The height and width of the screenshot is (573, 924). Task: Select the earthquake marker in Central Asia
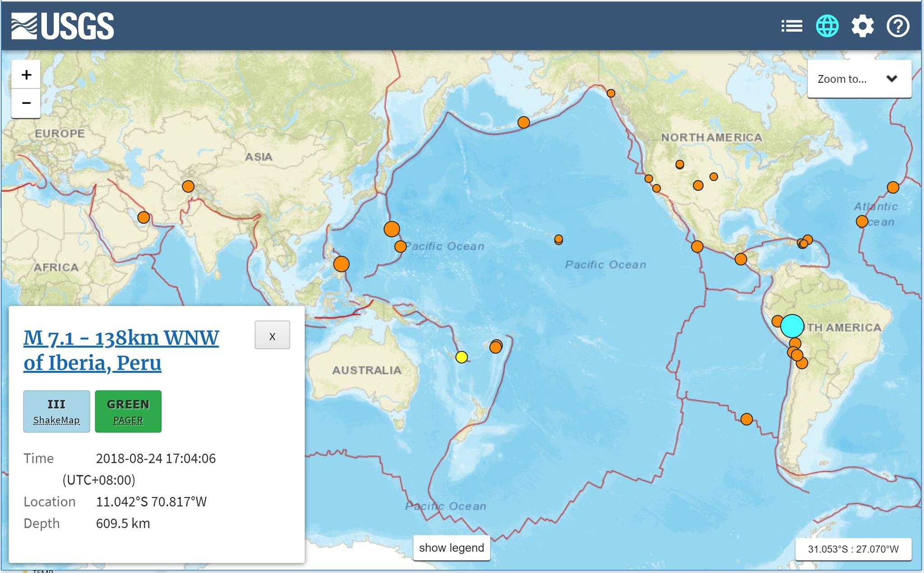tap(188, 186)
